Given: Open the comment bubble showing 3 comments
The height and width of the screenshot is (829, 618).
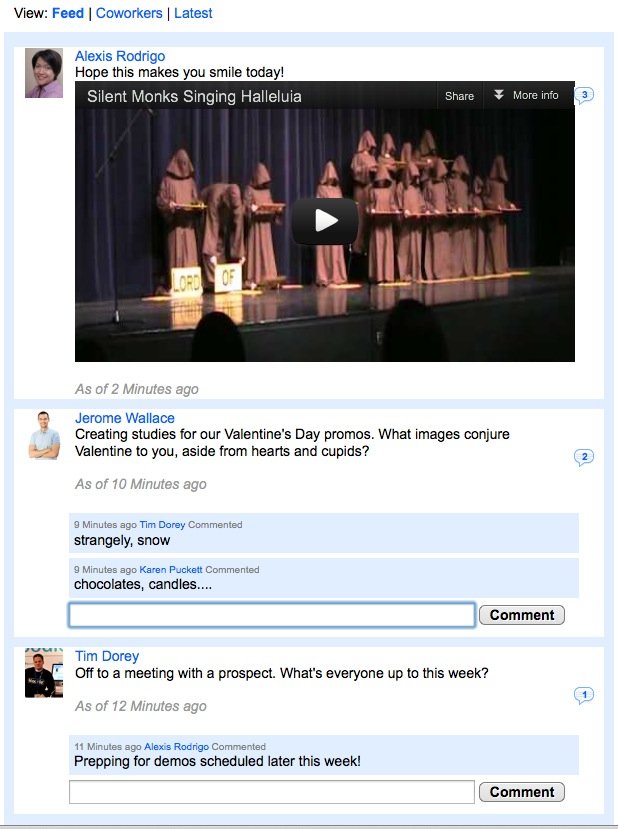Looking at the screenshot, I should tap(584, 95).
